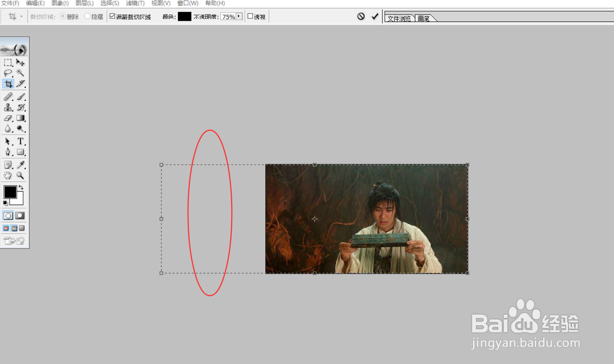Open the 视图(V) menu
The height and width of the screenshot is (364, 614).
(161, 3)
